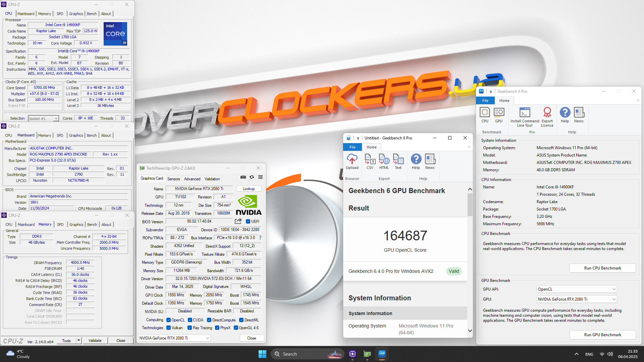The width and height of the screenshot is (644, 362).
Task: Toggle DirectCompute checkbox
Action: click(x=209, y=320)
